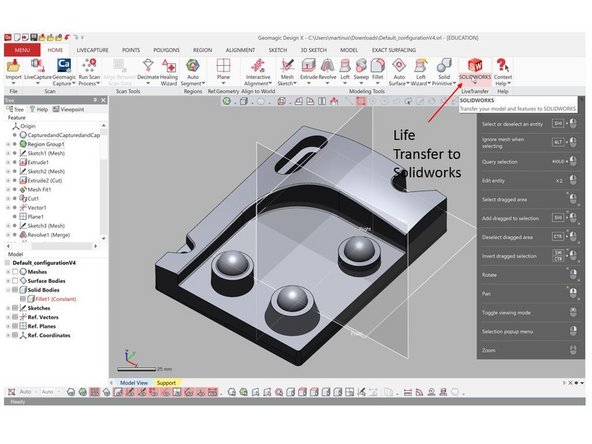The width and height of the screenshot is (592, 444).
Task: Open the Auto Surface tool
Action: tap(399, 66)
